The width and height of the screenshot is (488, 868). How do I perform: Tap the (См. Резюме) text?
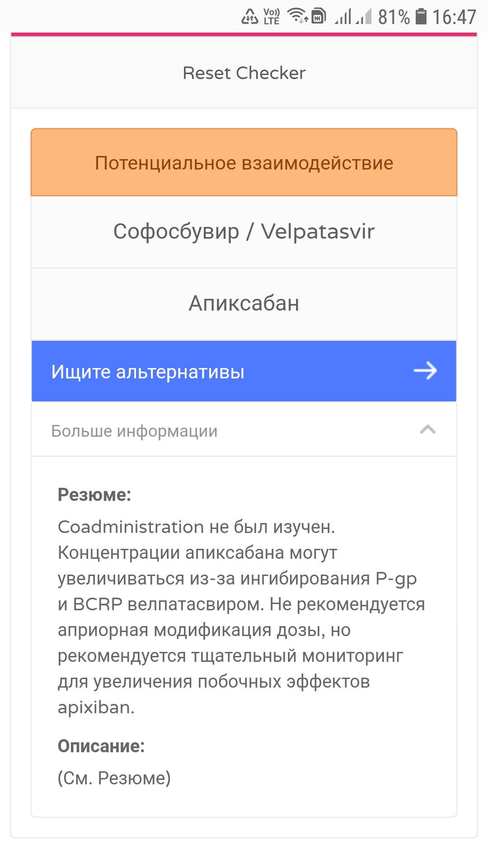tap(114, 778)
